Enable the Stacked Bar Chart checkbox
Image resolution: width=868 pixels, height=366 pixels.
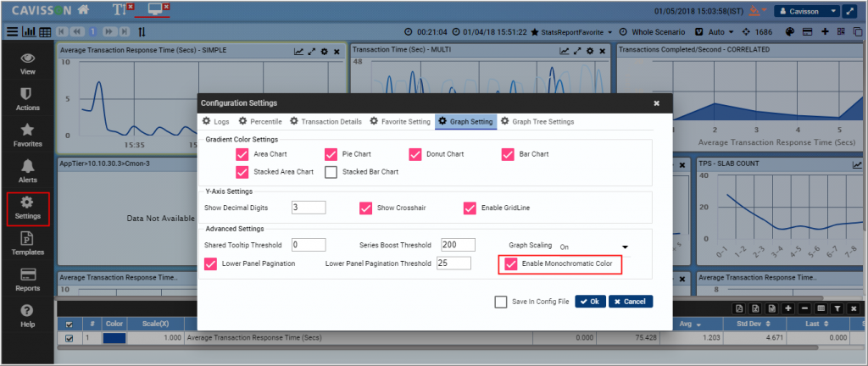(x=331, y=172)
